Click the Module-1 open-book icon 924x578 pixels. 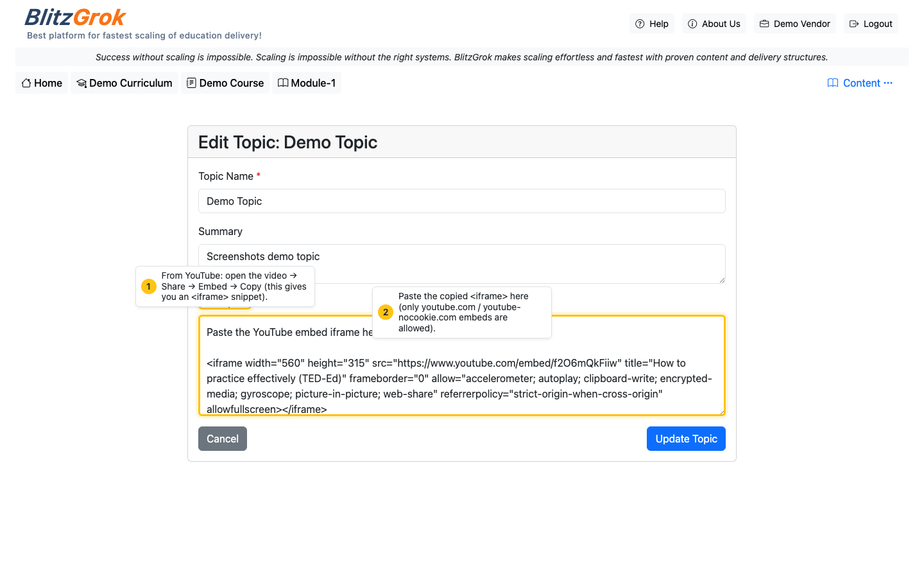pos(283,83)
